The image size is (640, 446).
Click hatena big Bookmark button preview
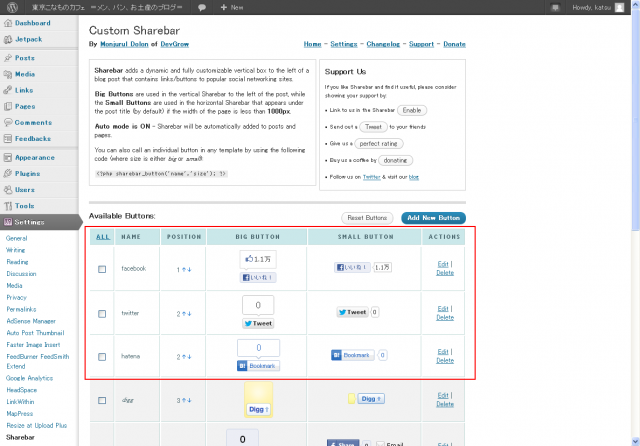point(258,366)
